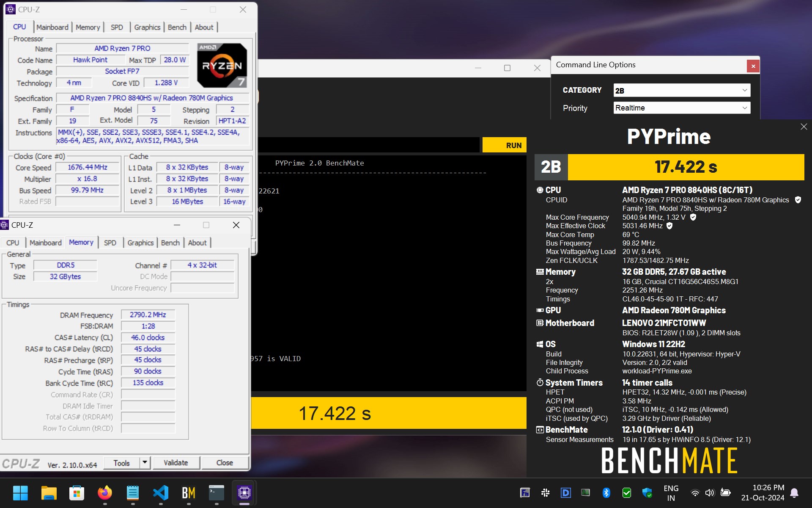Open the notification bell
This screenshot has width=812, height=508.
tap(794, 493)
